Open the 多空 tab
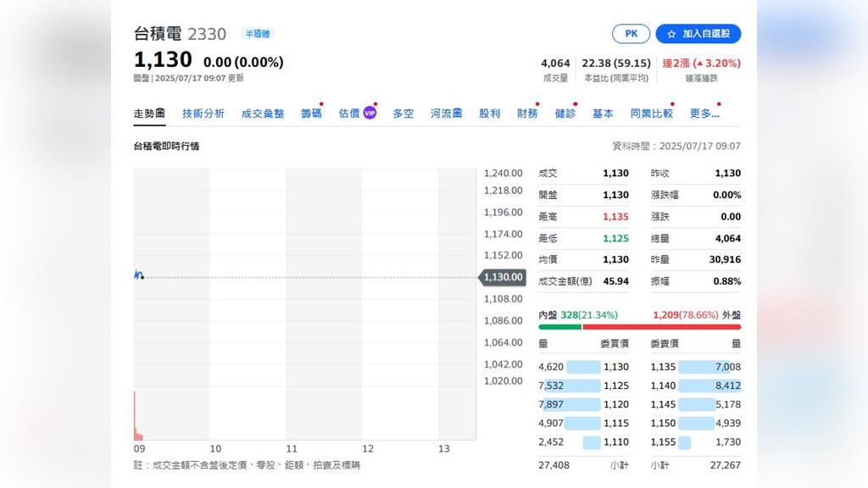This screenshot has width=868, height=488. 403,114
